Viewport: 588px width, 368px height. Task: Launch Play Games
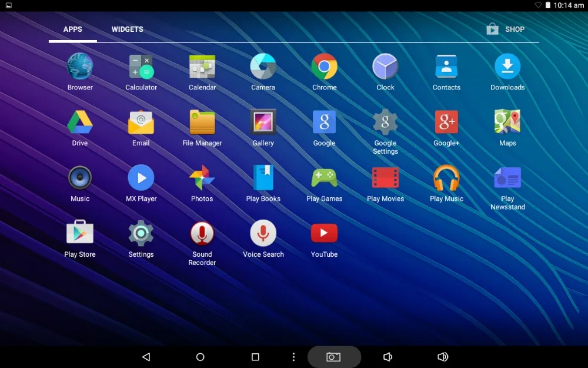point(325,178)
